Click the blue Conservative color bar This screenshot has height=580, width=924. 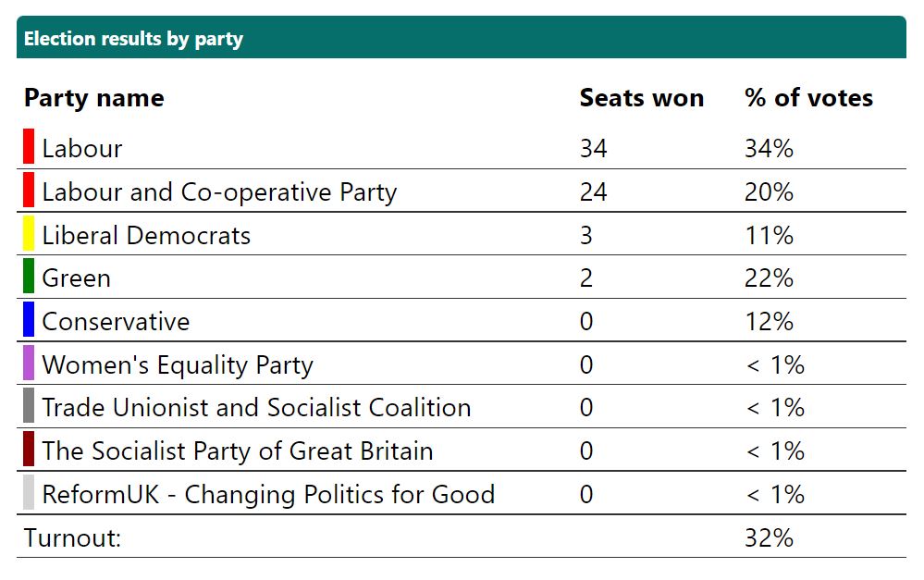(29, 320)
